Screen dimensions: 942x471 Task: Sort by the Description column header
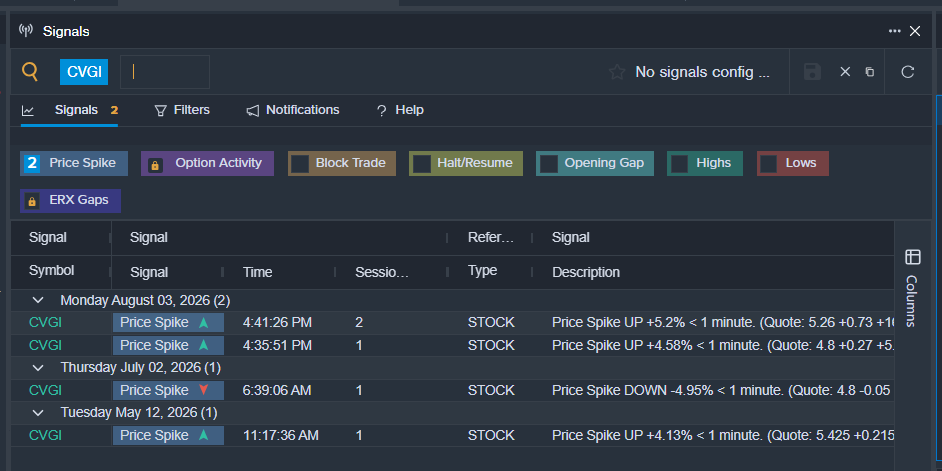coord(586,272)
